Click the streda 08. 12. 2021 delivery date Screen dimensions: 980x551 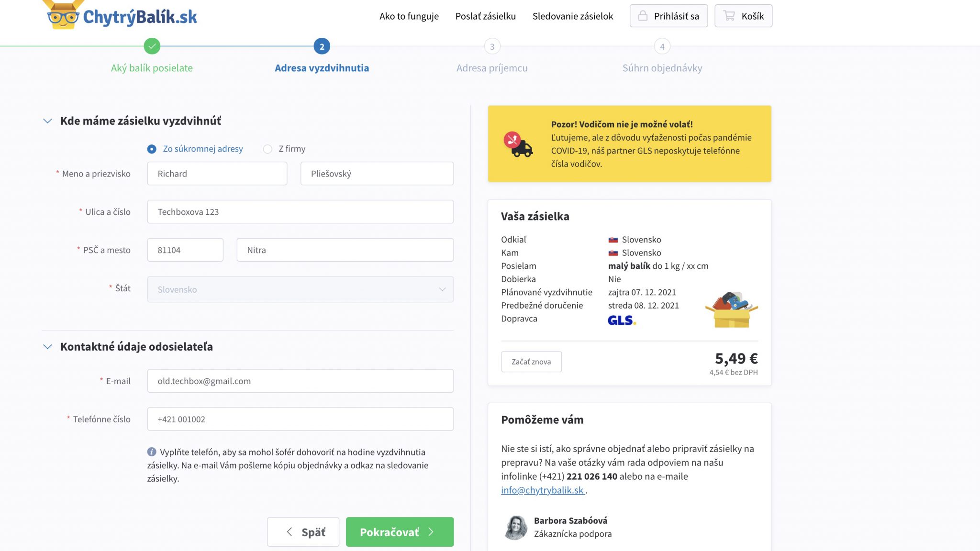click(643, 305)
